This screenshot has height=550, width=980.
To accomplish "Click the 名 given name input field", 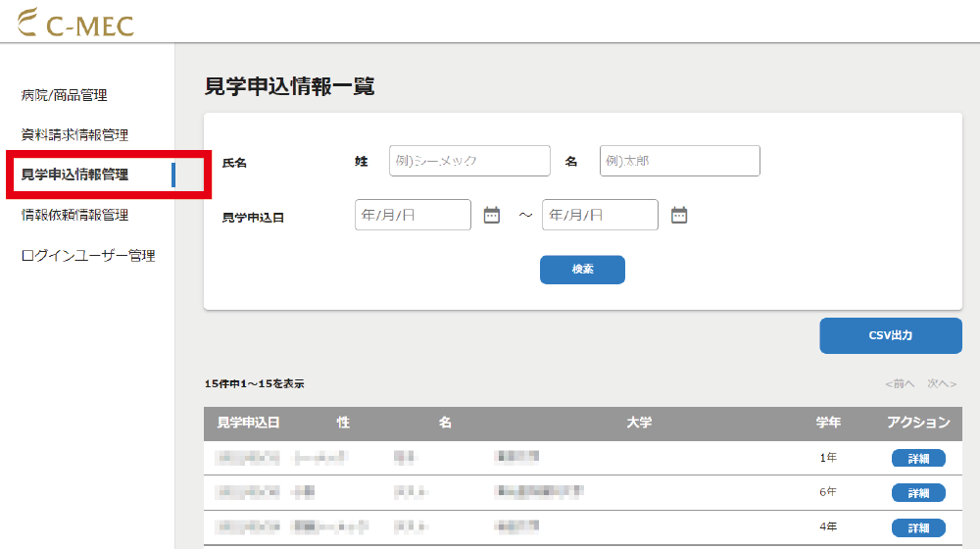I will coord(680,161).
